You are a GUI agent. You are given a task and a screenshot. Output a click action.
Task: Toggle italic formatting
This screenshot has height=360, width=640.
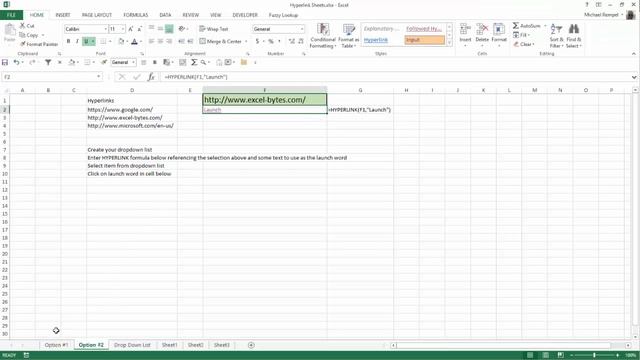[x=77, y=41]
